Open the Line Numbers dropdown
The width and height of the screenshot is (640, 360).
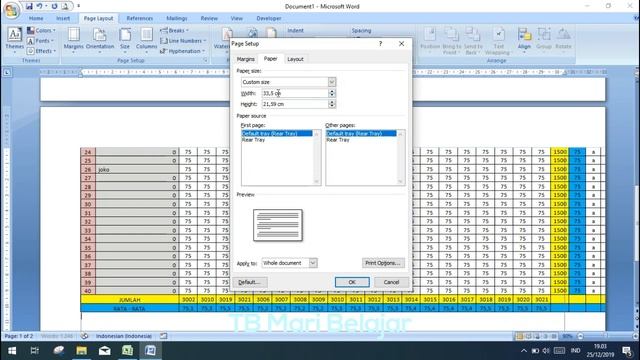coord(183,41)
